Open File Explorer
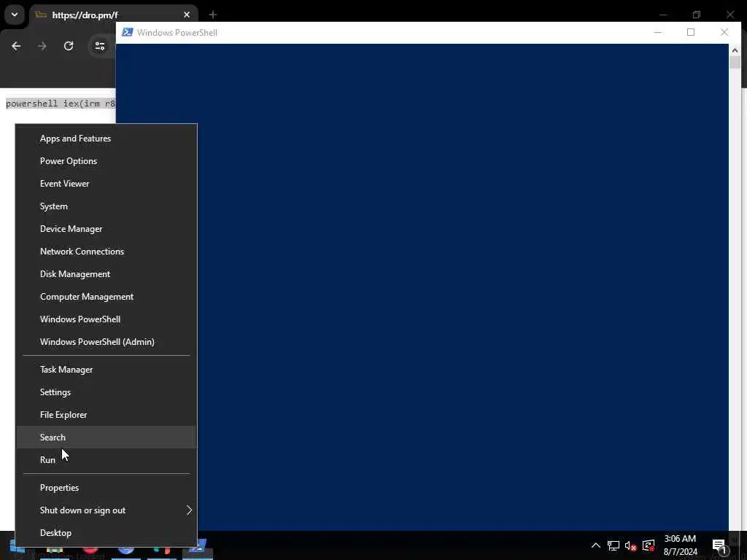Image resolution: width=747 pixels, height=560 pixels. pyautogui.click(x=107, y=415)
